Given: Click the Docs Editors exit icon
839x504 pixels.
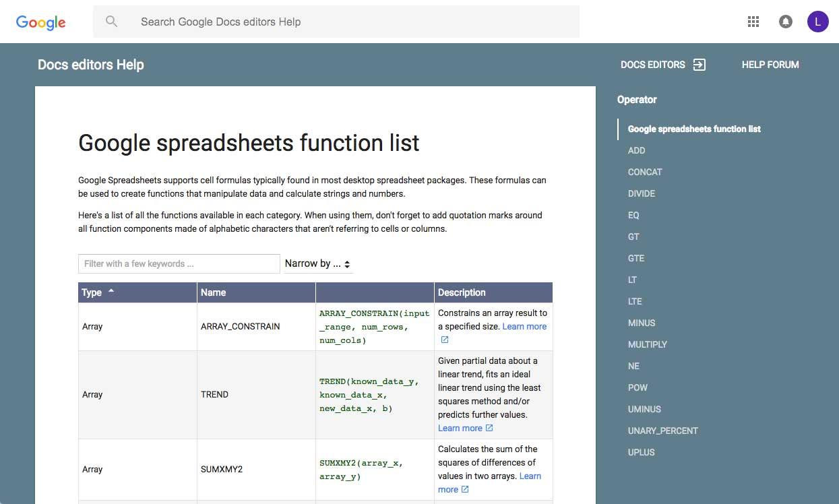Looking at the screenshot, I should [x=700, y=65].
